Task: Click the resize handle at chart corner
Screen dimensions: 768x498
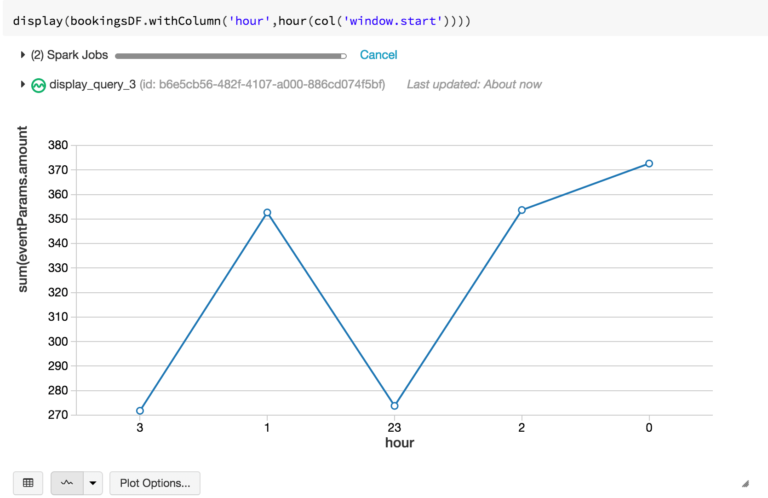Action: [745, 484]
